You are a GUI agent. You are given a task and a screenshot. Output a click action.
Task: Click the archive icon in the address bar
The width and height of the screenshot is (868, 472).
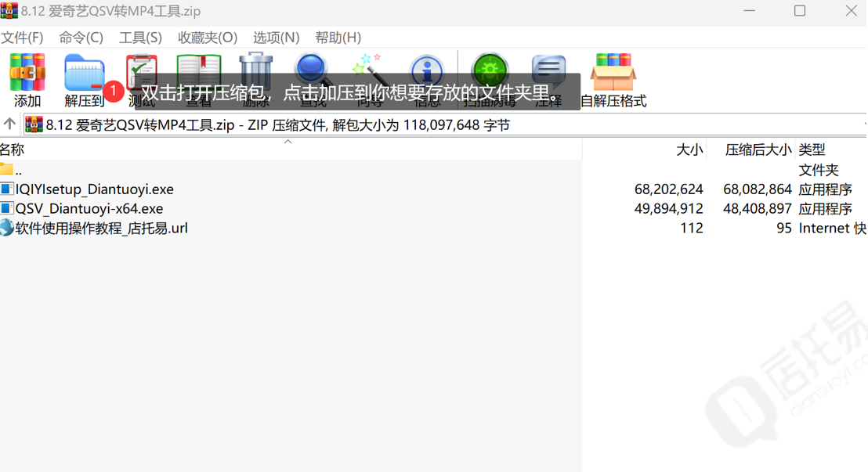[x=34, y=124]
